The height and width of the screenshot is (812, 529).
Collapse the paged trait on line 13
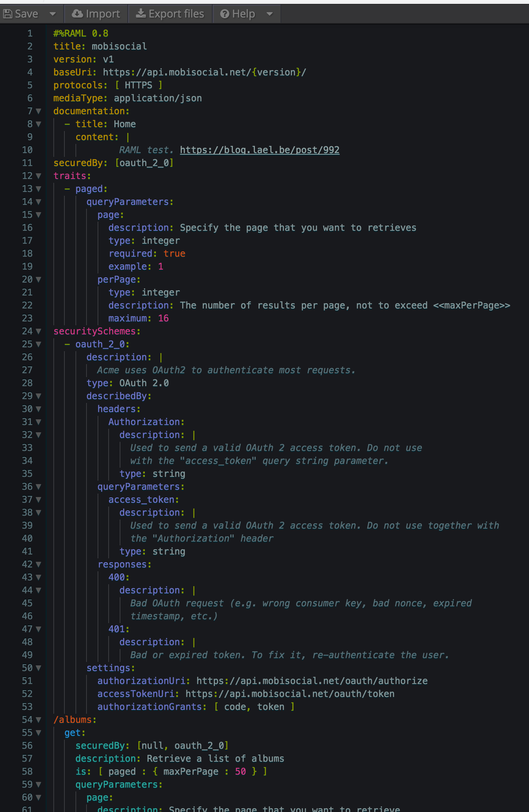click(x=38, y=189)
